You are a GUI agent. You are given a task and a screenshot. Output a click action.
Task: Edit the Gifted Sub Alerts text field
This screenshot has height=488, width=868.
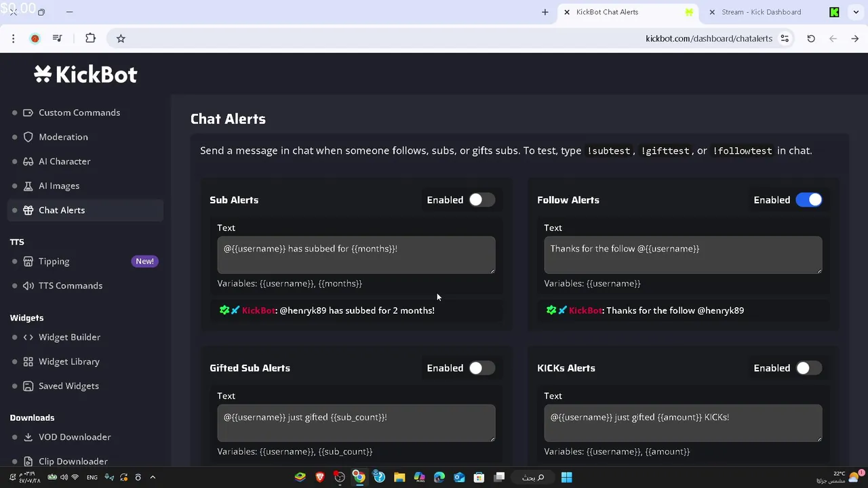(x=356, y=423)
